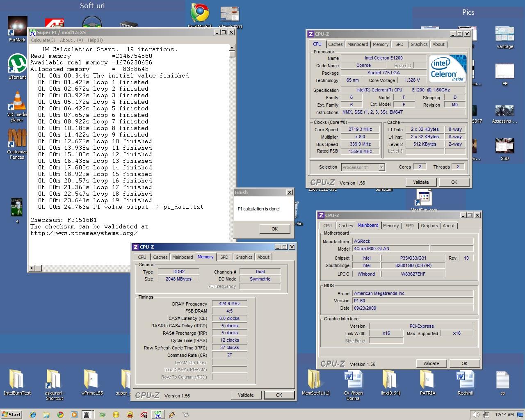Click the DRAM Frequency 424.9 MHz value
The image size is (525, 420).
tap(229, 304)
